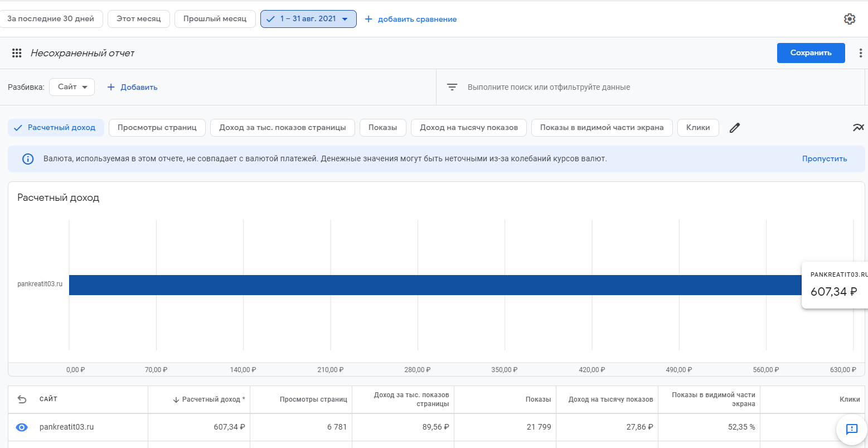Expand the 1 – 31 авг. 2021 date dropdown
868x448 pixels.
tap(308, 19)
